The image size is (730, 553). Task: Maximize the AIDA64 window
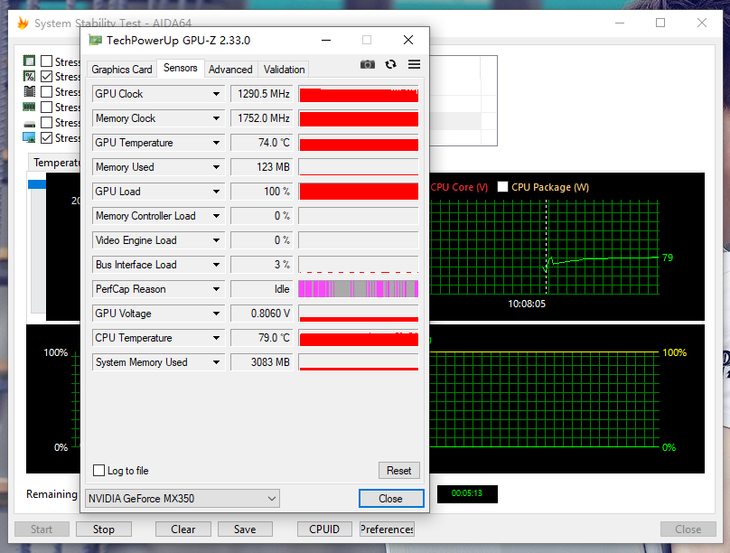660,23
